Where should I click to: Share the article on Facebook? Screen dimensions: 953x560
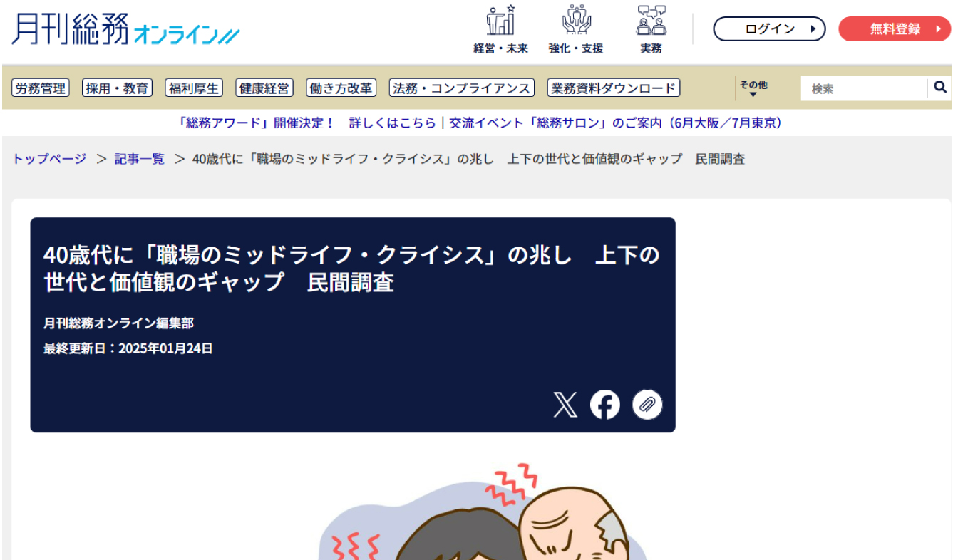pos(605,405)
